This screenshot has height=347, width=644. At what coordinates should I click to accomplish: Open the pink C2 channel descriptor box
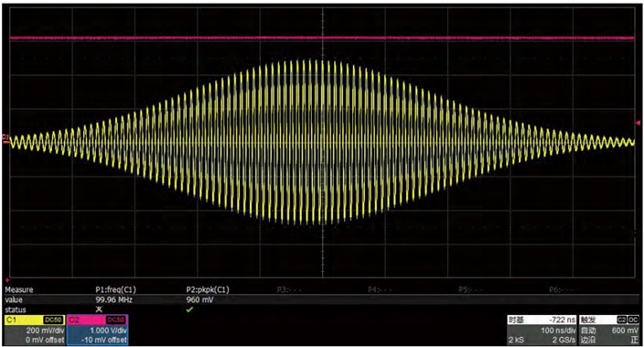pyautogui.click(x=97, y=330)
